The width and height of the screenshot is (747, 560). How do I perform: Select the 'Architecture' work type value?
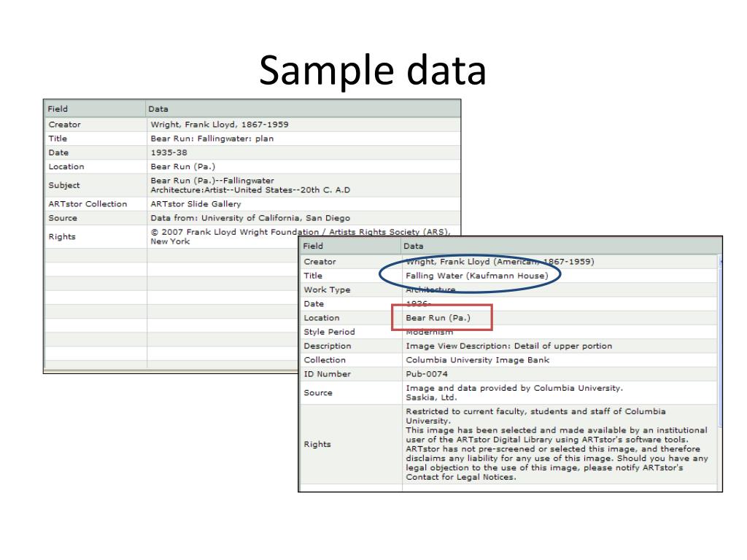point(430,289)
